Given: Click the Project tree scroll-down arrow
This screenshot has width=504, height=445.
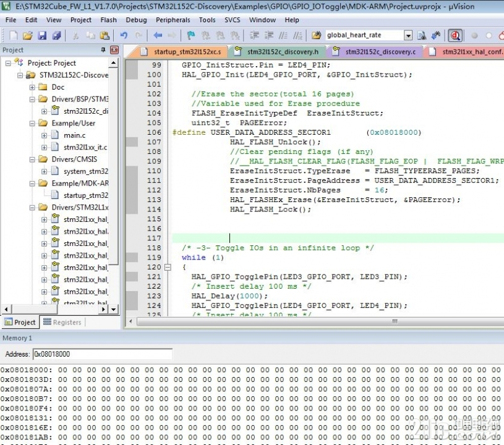Looking at the screenshot, I should [x=113, y=310].
